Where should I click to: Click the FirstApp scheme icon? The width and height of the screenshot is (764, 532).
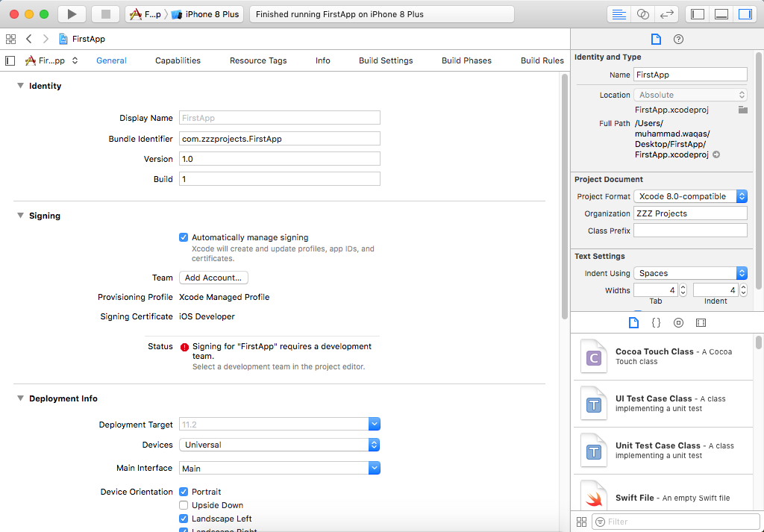coord(136,14)
